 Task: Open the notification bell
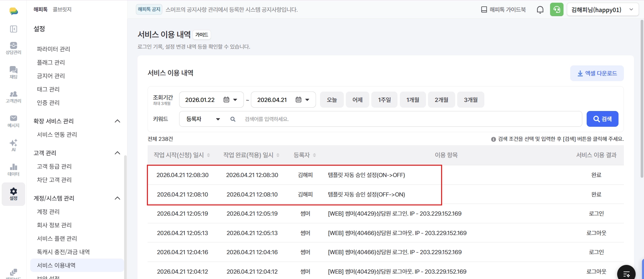point(540,10)
